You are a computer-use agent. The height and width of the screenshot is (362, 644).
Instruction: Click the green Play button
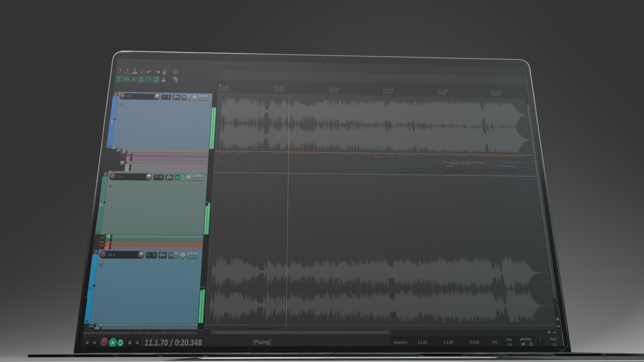click(113, 343)
